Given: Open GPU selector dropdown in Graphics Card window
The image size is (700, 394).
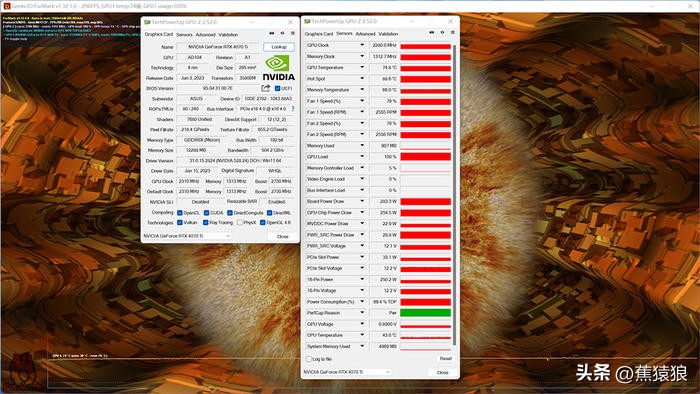Looking at the screenshot, I should pos(187,236).
